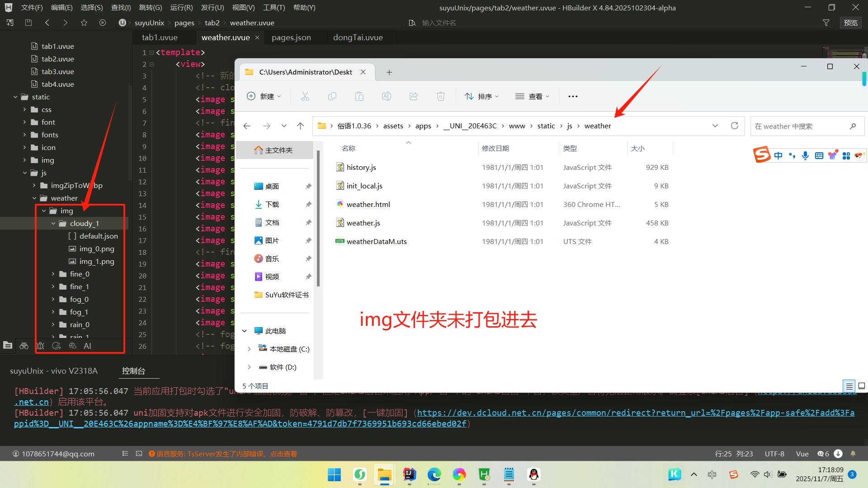
Task: Click the save file icon in toolbar
Action: pos(28,23)
